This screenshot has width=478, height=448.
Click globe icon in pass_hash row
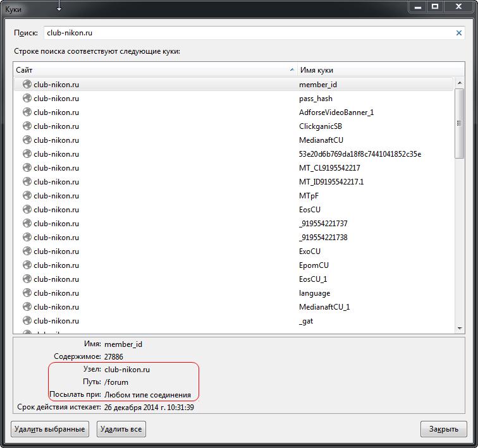[x=27, y=99]
